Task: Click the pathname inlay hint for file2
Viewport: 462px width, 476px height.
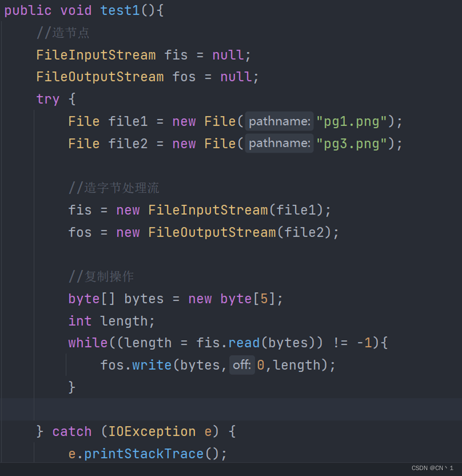Action: click(x=278, y=143)
